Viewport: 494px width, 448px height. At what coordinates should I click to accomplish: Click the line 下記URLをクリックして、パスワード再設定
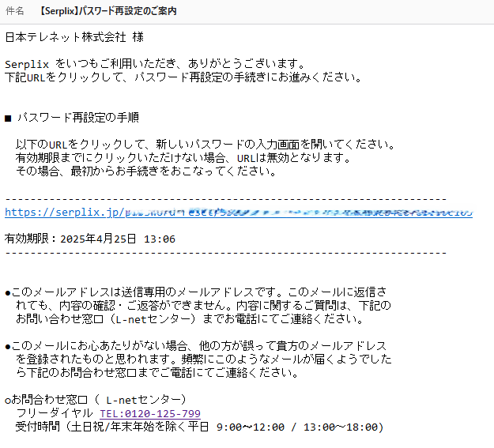183,77
